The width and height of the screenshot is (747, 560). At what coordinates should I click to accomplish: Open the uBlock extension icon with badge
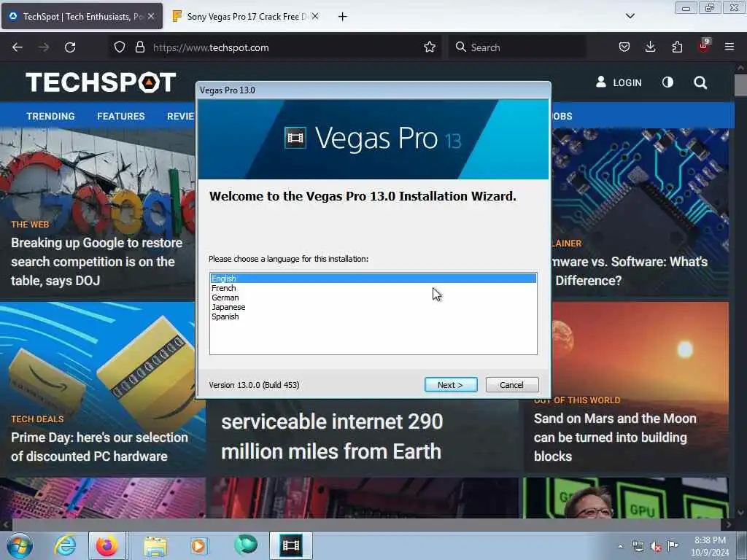tap(704, 46)
